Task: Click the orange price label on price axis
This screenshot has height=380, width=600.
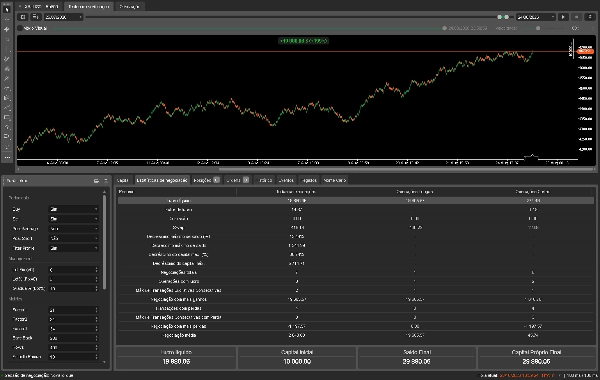Action: click(585, 51)
